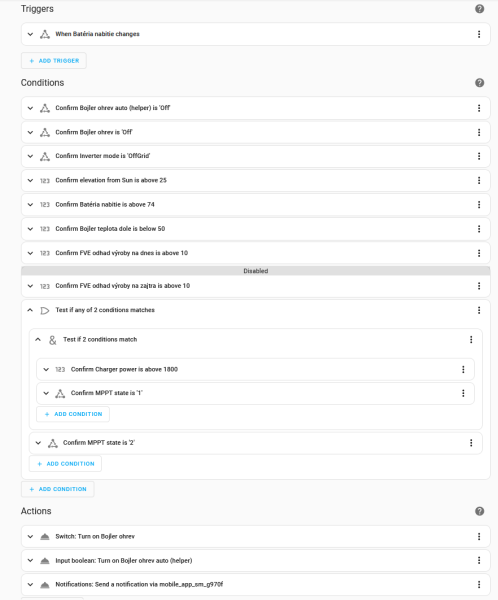
Task: Open three-dot menu for MPPT state '2' condition
Action: (x=471, y=443)
